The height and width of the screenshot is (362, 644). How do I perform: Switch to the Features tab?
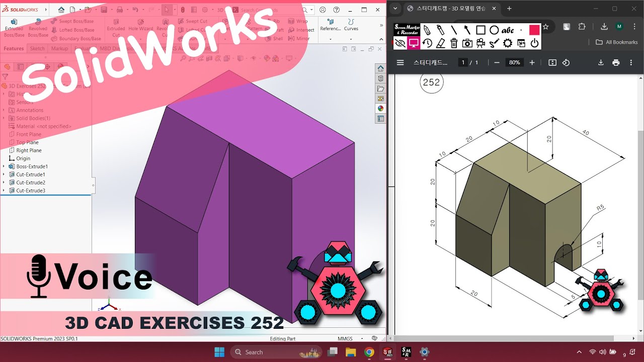14,49
